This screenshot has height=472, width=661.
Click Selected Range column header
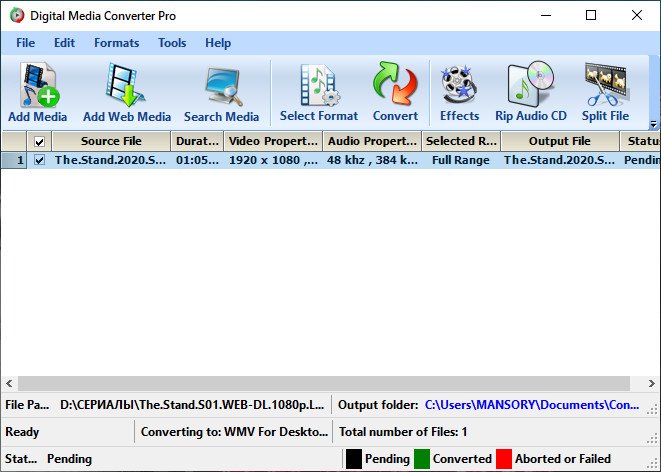461,141
